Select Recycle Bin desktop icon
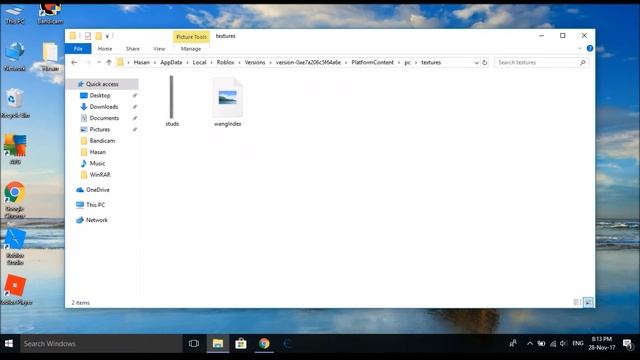Viewport: 640px width, 360px height. [x=15, y=104]
